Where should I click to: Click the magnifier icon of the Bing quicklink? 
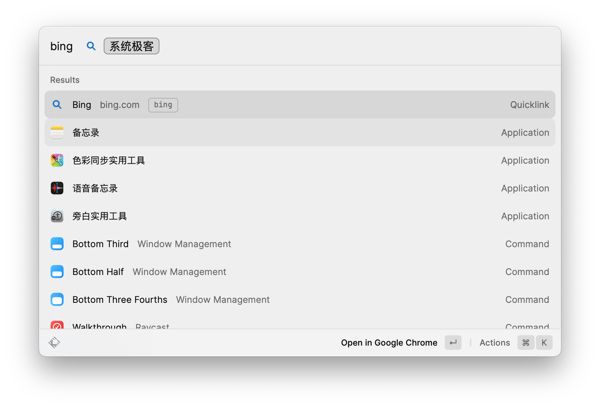pos(57,104)
